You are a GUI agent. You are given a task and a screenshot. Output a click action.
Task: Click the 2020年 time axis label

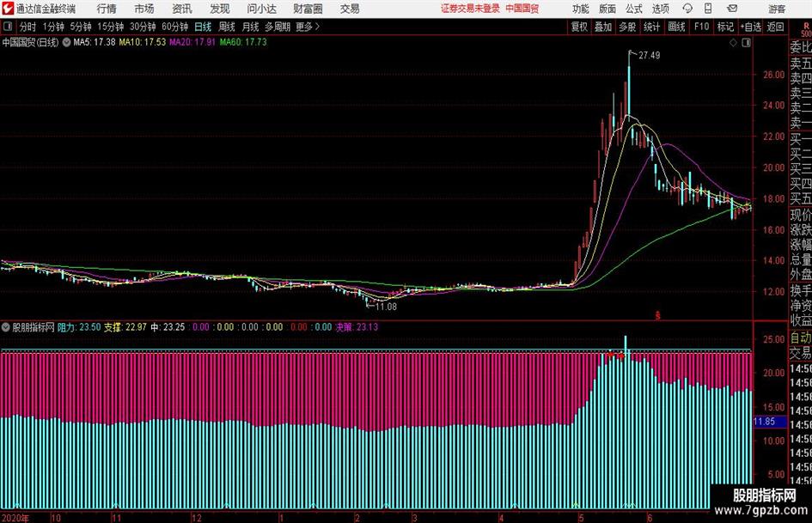(x=16, y=518)
